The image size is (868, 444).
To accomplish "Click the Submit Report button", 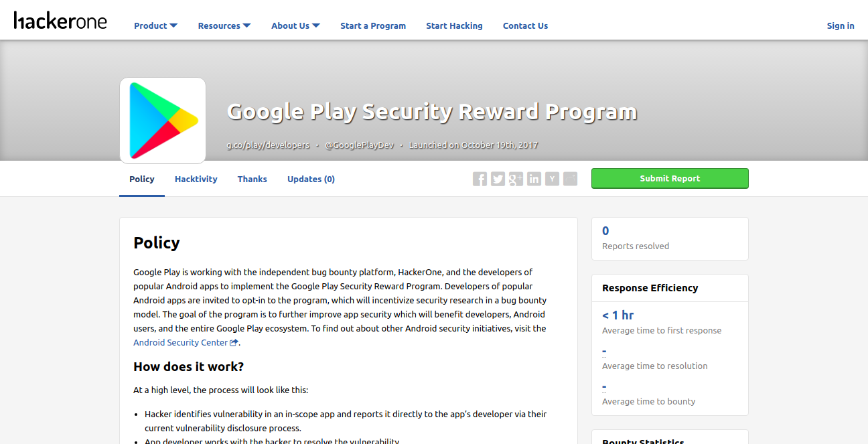I will 670,178.
